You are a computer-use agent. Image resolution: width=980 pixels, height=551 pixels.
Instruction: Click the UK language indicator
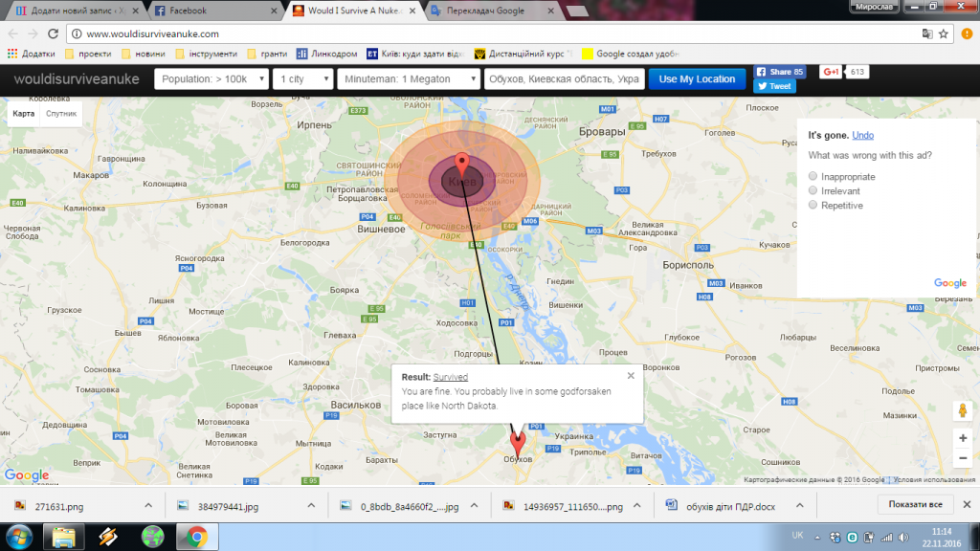click(x=797, y=536)
